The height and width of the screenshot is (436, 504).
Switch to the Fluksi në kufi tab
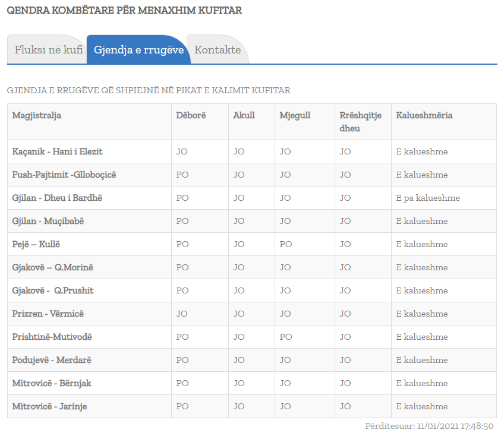coord(48,50)
